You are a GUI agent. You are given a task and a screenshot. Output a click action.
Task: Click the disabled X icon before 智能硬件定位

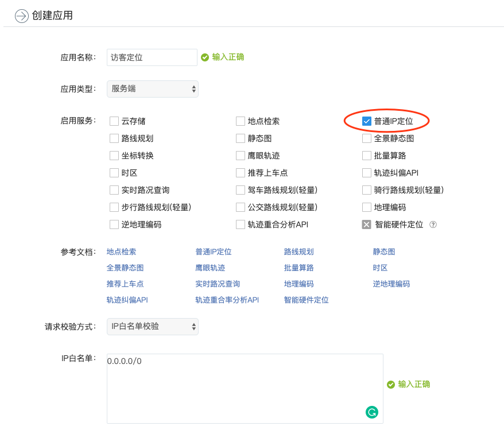pos(366,224)
